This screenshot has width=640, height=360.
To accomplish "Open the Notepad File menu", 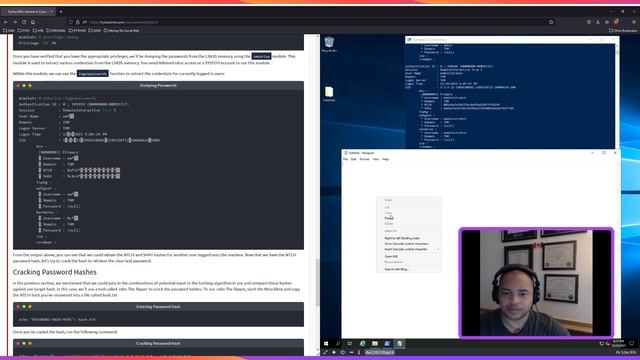I will click(345, 159).
